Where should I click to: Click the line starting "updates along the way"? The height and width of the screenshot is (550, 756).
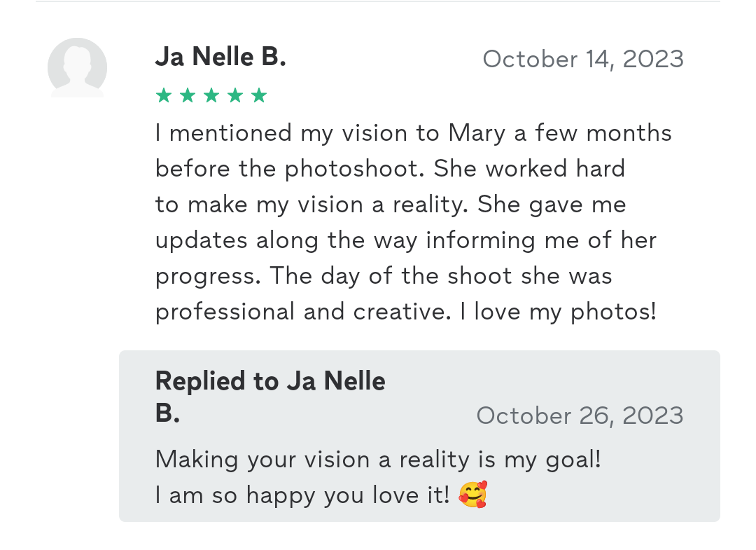point(406,240)
